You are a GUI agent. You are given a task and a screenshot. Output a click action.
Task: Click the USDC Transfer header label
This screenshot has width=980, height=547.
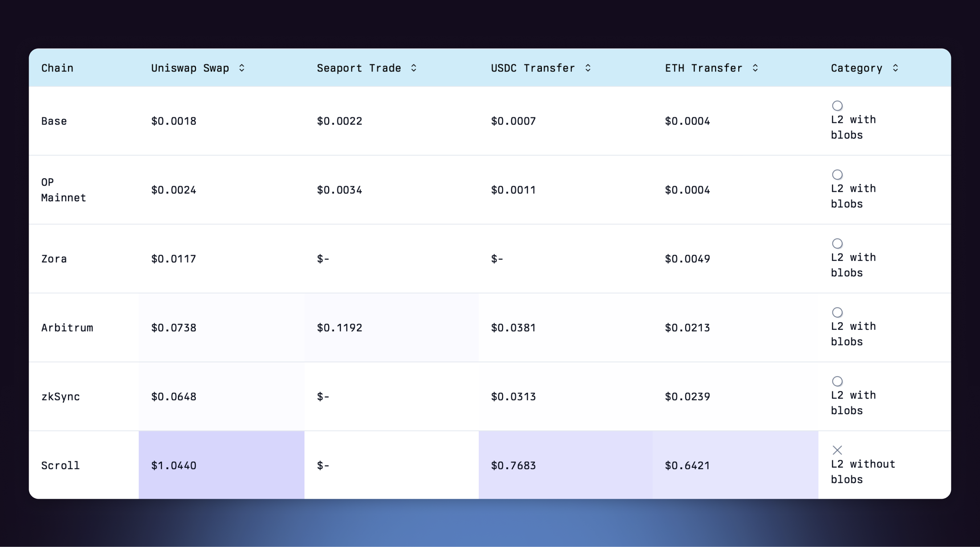532,68
